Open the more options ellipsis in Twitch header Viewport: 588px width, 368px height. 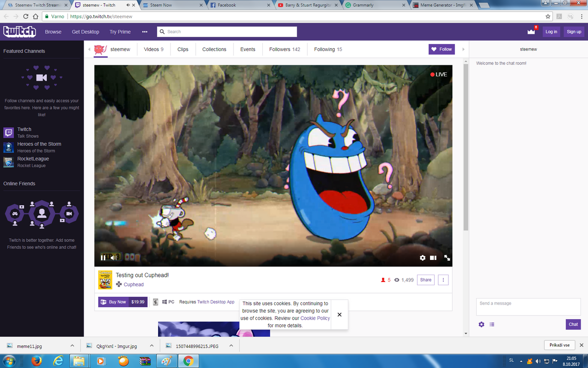click(x=145, y=32)
